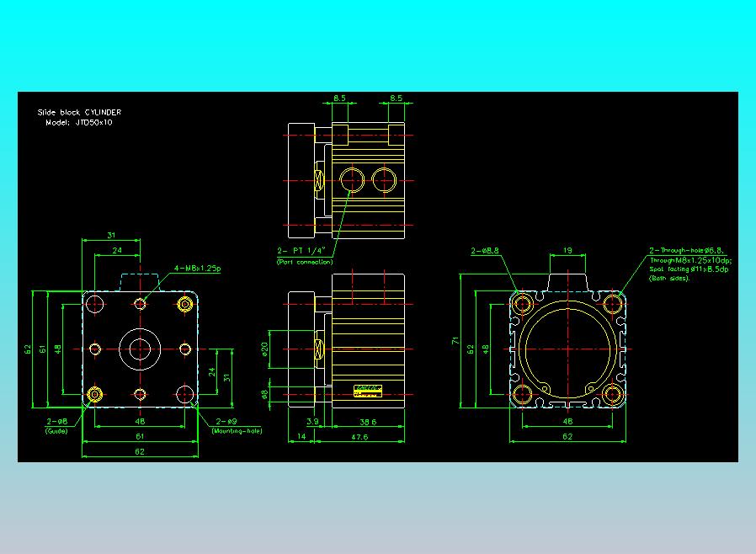
Task: Select the '2-Through-hole ø6.8,' annotation line
Action: [686, 250]
